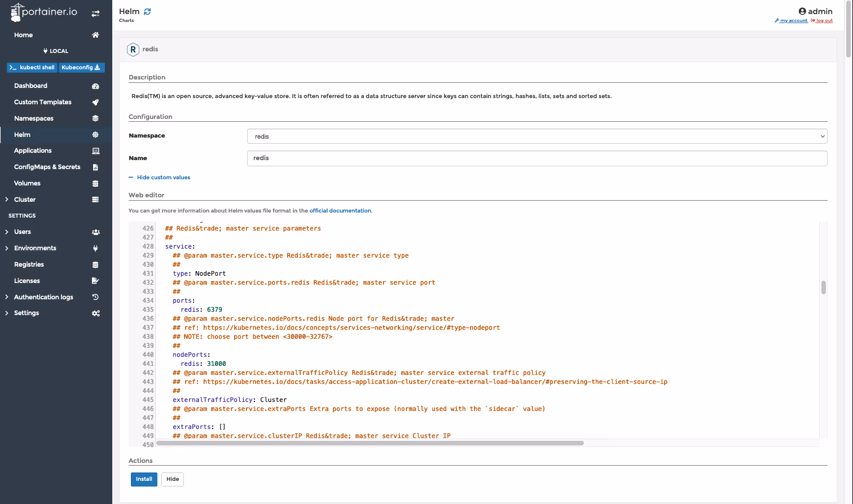Go to Custom Templates
The image size is (853, 504).
[x=43, y=102]
